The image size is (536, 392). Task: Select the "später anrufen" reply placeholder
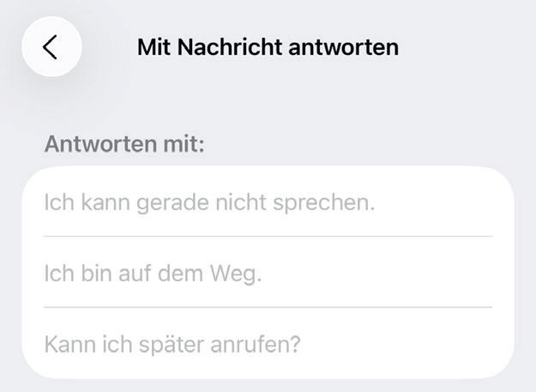point(172,345)
